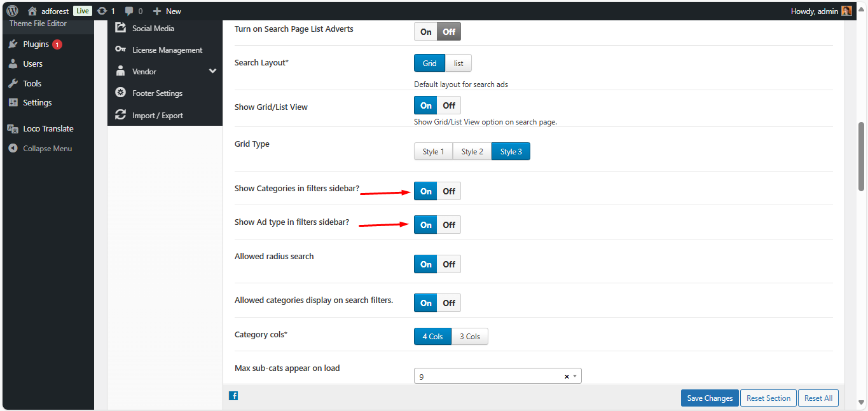Click the Collapse Menu arrow icon
Image resolution: width=868 pixels, height=411 pixels.
tap(12, 149)
